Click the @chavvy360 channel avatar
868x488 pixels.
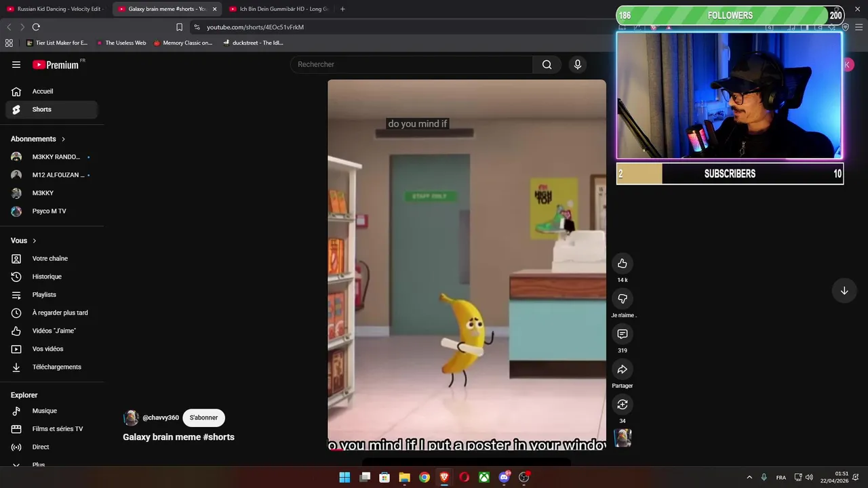point(131,418)
